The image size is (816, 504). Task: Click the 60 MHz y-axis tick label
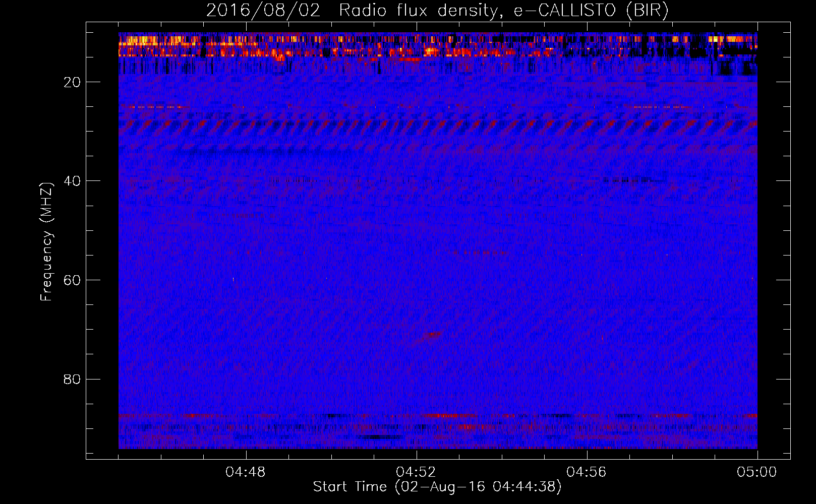coord(73,280)
